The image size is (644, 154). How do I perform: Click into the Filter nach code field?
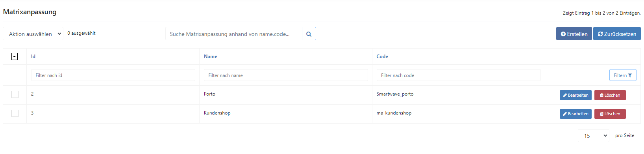click(x=459, y=75)
